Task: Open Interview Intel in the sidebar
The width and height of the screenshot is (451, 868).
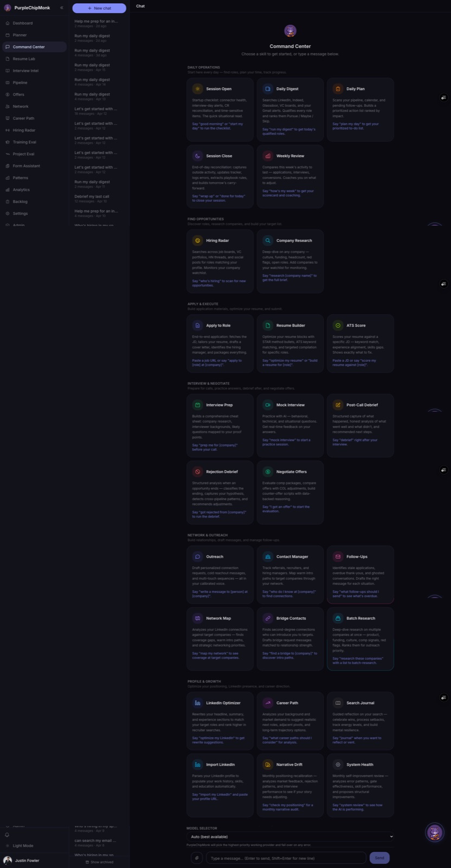Action: click(x=34, y=71)
